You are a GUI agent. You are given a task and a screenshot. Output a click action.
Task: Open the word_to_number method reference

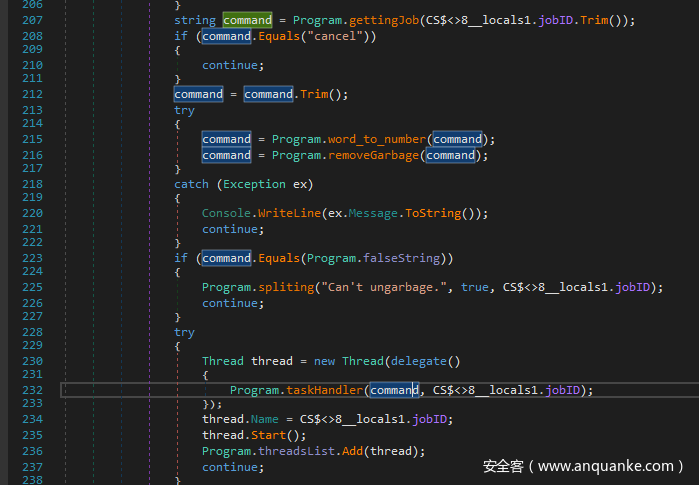(x=377, y=139)
